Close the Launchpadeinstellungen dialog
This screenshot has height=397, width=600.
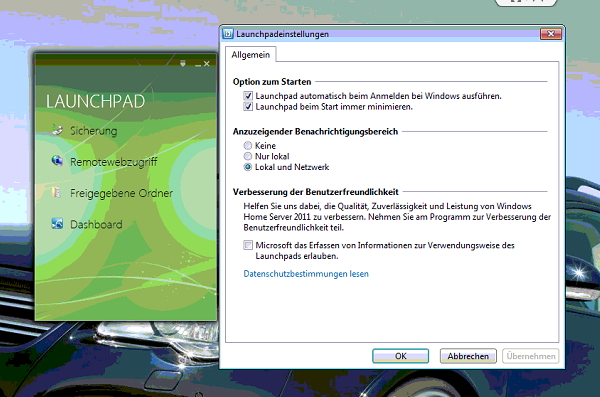click(x=551, y=34)
